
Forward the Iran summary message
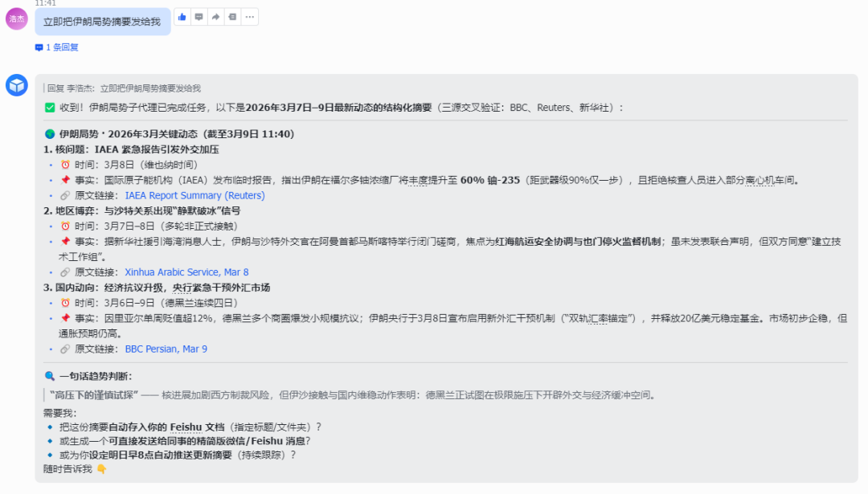[x=216, y=16]
